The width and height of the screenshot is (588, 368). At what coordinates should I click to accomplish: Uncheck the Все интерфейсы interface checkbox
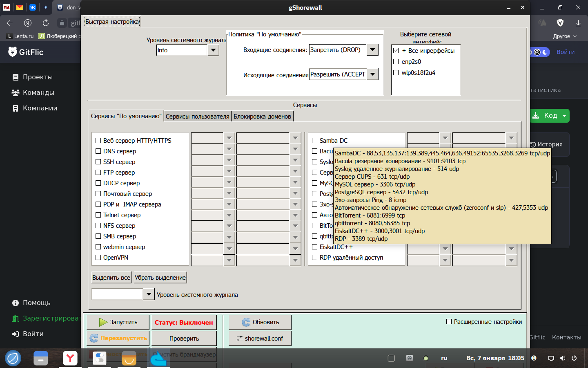click(396, 51)
